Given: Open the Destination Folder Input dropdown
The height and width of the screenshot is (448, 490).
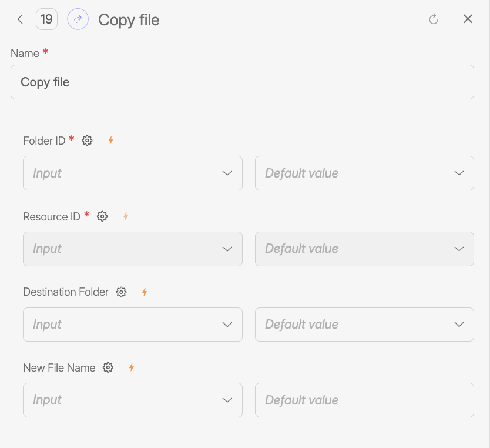Looking at the screenshot, I should [x=132, y=324].
